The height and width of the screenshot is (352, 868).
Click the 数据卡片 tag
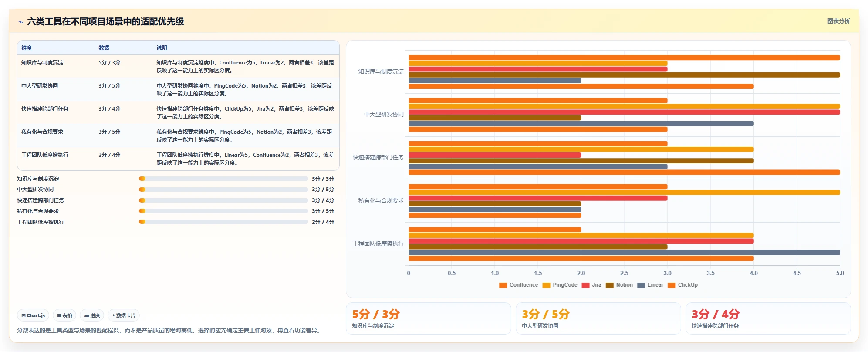pyautogui.click(x=124, y=315)
